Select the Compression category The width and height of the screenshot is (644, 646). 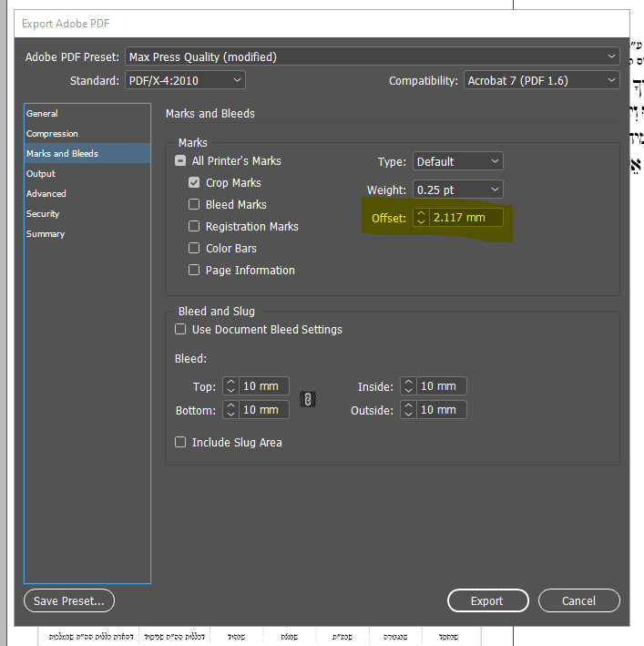[x=52, y=134]
